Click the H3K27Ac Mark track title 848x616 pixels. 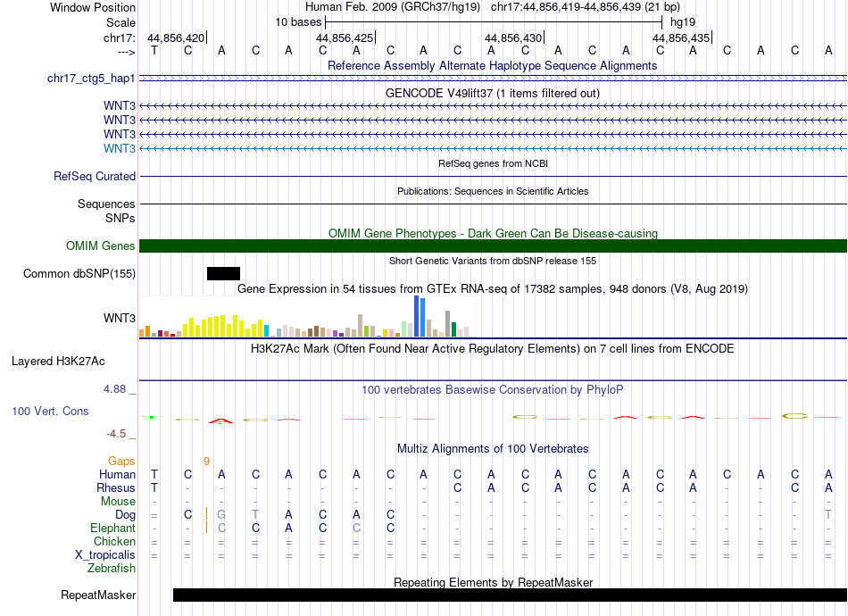(x=493, y=348)
